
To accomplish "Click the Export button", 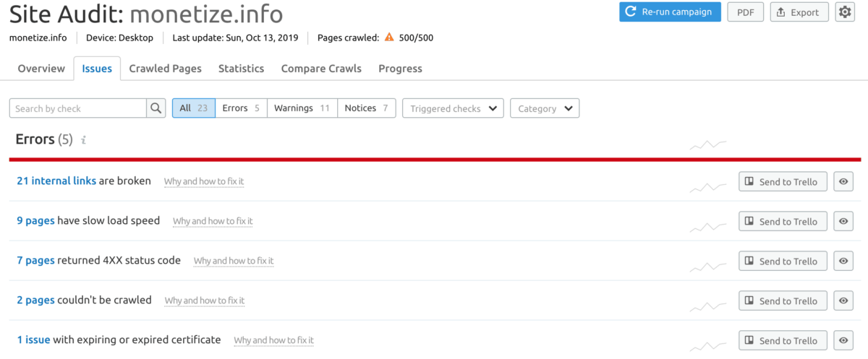I will tap(799, 12).
